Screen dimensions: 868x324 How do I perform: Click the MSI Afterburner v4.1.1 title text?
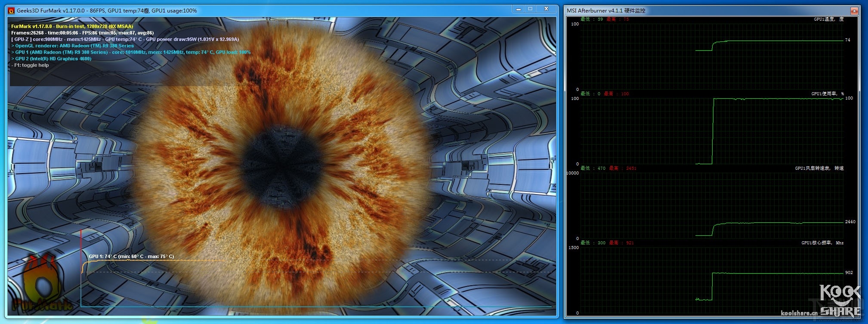click(x=606, y=10)
